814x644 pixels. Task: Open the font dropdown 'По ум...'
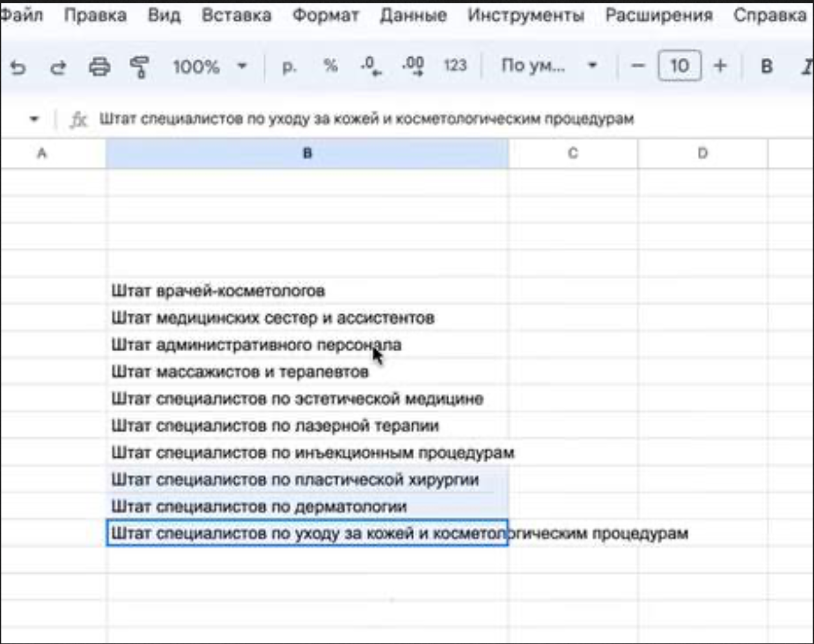[x=549, y=66]
